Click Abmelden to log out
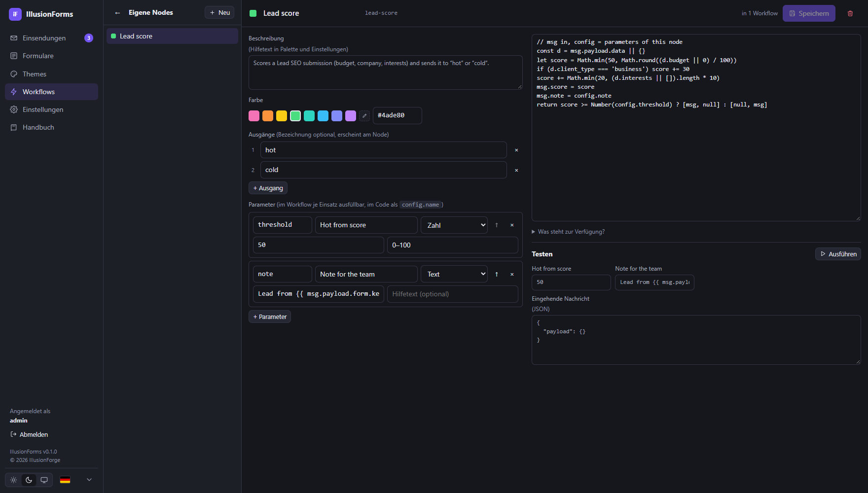Image resolution: width=868 pixels, height=493 pixels. [29, 434]
